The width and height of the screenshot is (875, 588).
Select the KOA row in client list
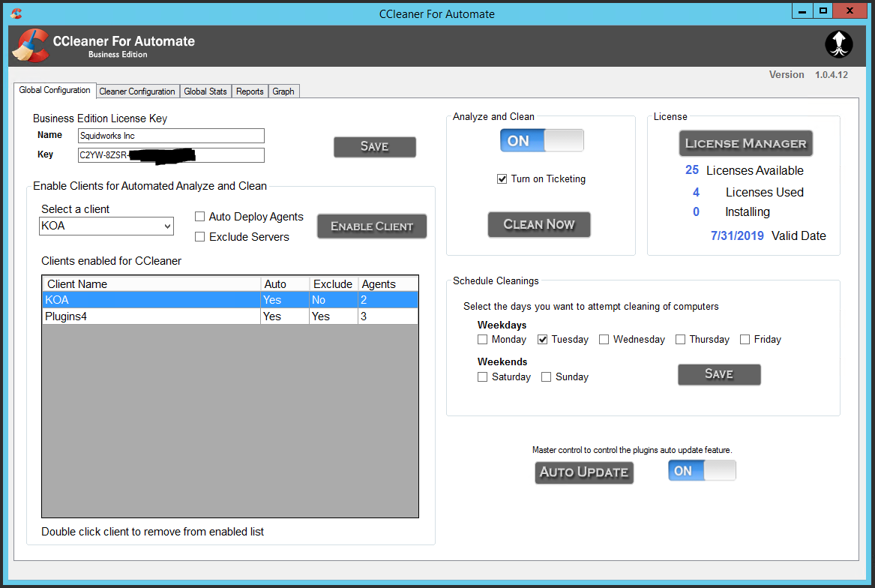pos(230,300)
